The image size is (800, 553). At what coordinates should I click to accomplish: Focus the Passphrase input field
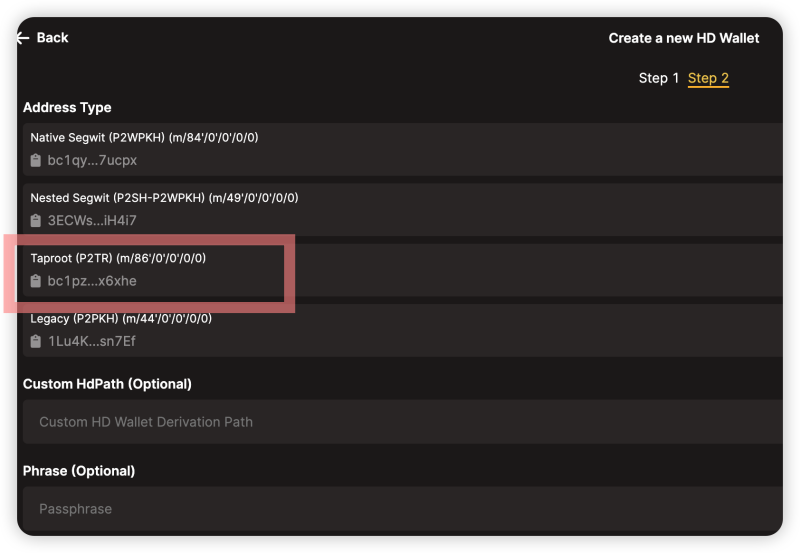[x=403, y=509]
